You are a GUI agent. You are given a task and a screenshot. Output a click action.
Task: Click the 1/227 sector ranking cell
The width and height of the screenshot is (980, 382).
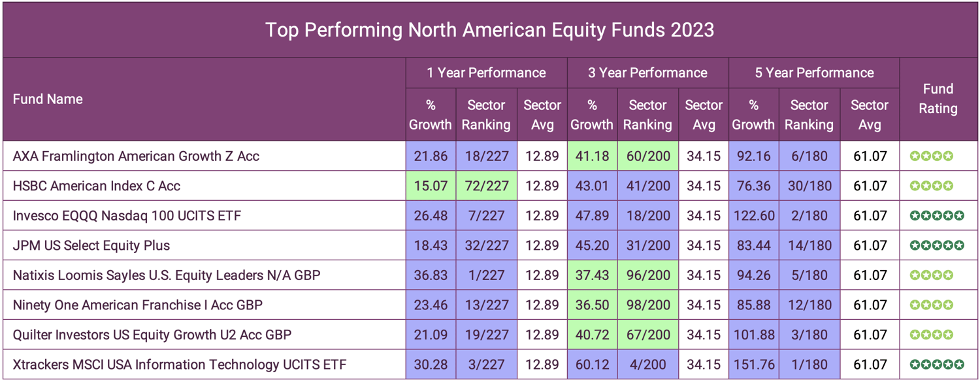click(485, 275)
